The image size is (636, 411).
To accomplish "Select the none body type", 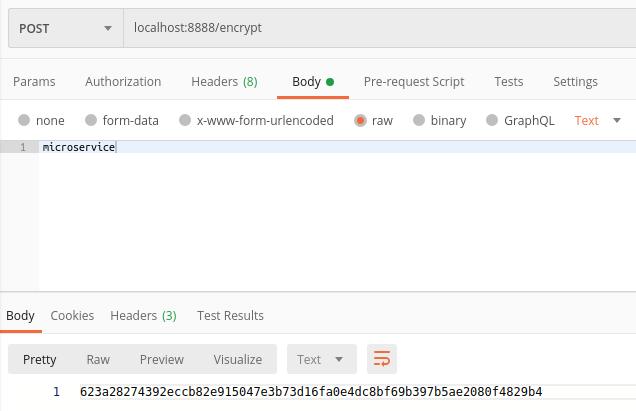I will 24,120.
